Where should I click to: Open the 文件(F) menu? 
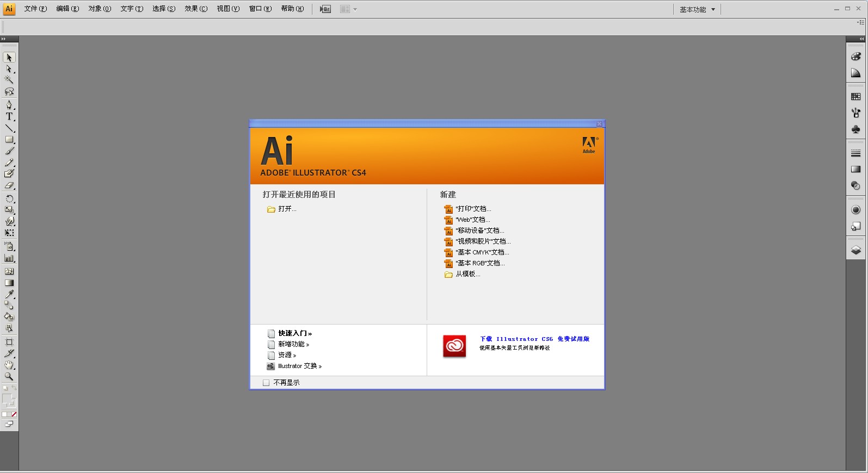click(35, 9)
